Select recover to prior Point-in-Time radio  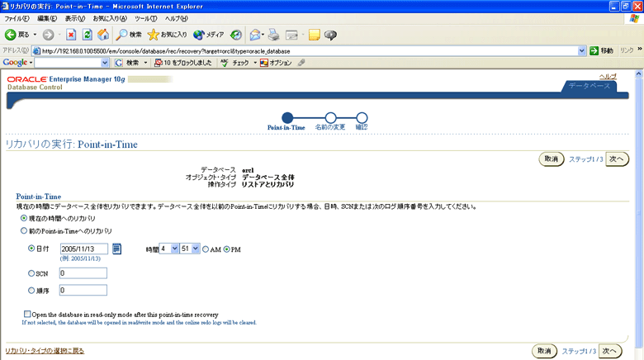[x=24, y=231]
